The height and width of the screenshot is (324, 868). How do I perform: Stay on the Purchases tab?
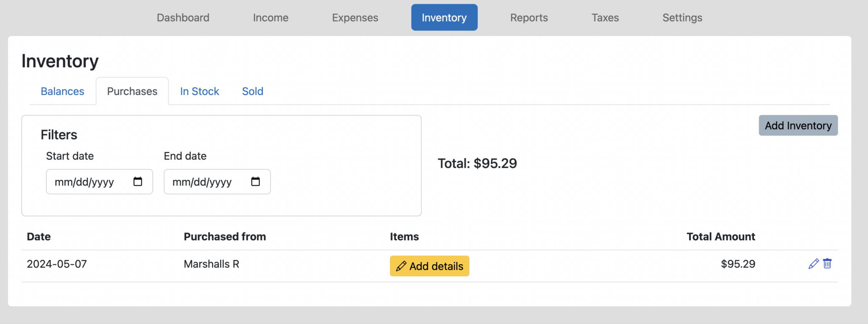(x=132, y=91)
